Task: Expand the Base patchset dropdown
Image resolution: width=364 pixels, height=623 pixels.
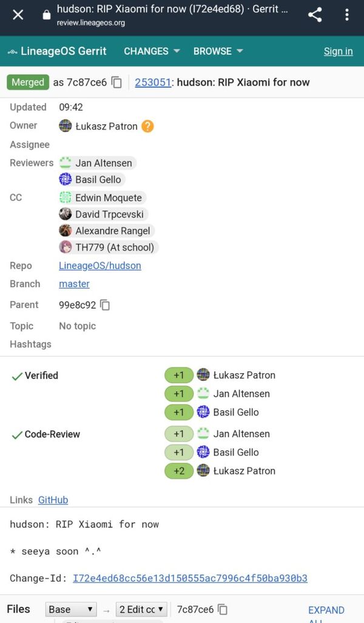Action: tap(71, 609)
